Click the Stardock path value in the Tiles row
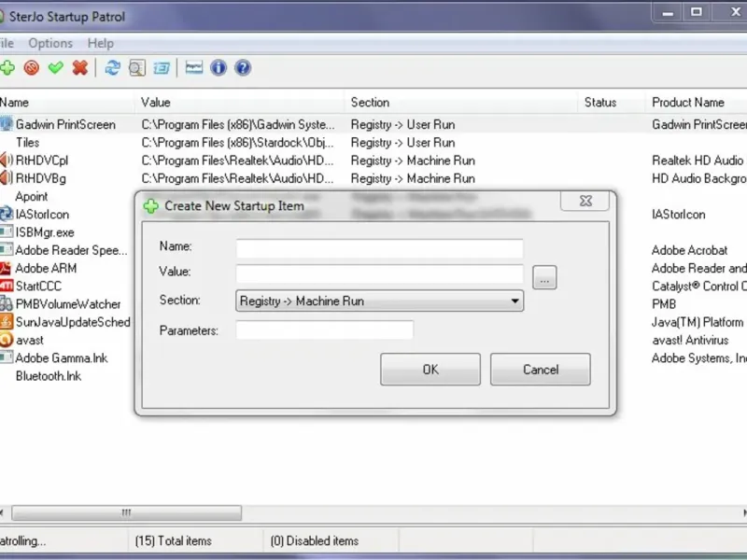Image resolution: width=747 pixels, height=560 pixels. click(x=238, y=143)
